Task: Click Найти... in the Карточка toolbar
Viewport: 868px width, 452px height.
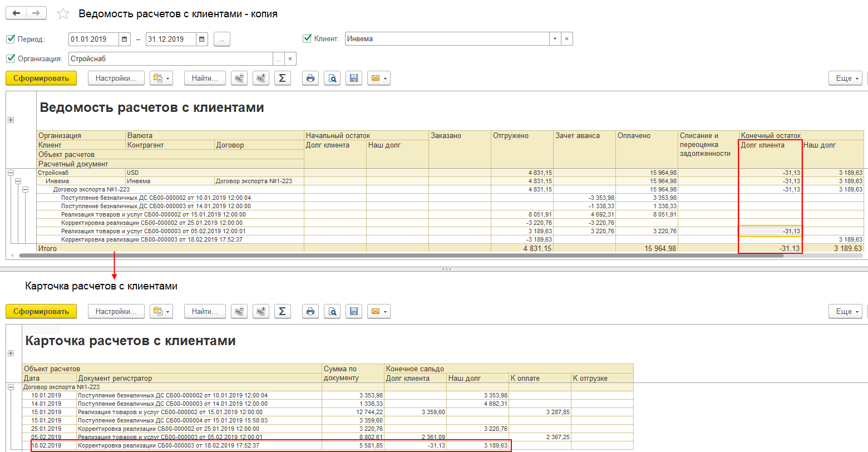Action: tap(205, 312)
